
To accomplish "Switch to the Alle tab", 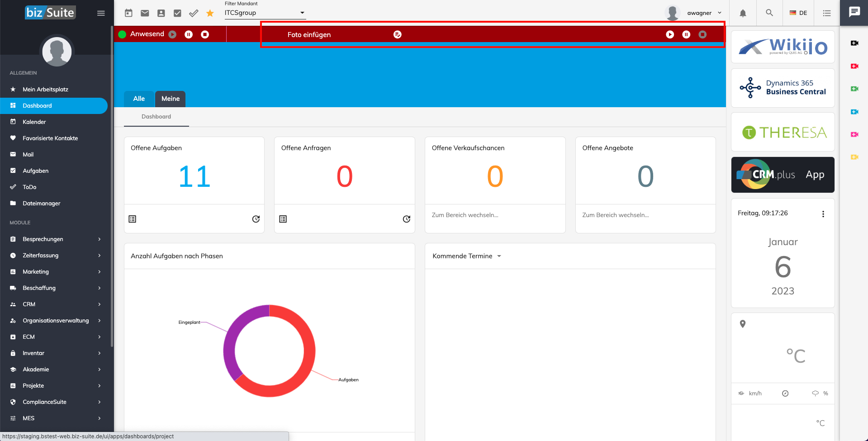I will click(139, 99).
